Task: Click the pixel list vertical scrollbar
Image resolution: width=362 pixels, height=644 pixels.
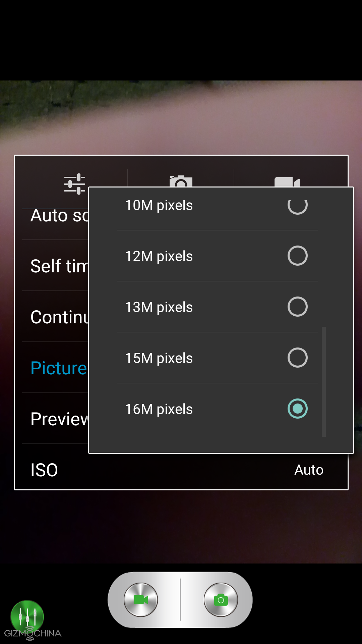Action: click(324, 382)
